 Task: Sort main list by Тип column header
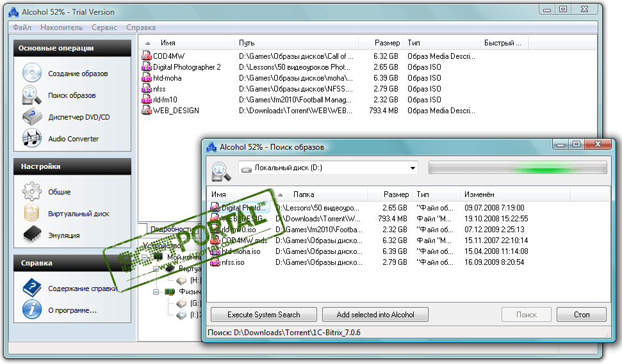(442, 43)
